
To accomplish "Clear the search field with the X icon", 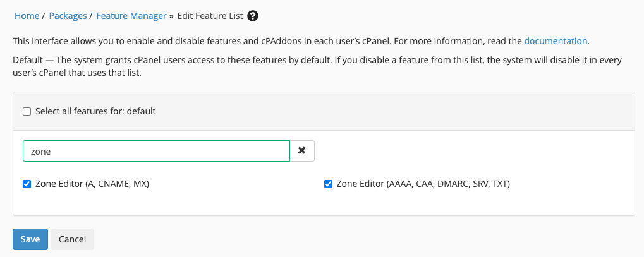I will 302,151.
